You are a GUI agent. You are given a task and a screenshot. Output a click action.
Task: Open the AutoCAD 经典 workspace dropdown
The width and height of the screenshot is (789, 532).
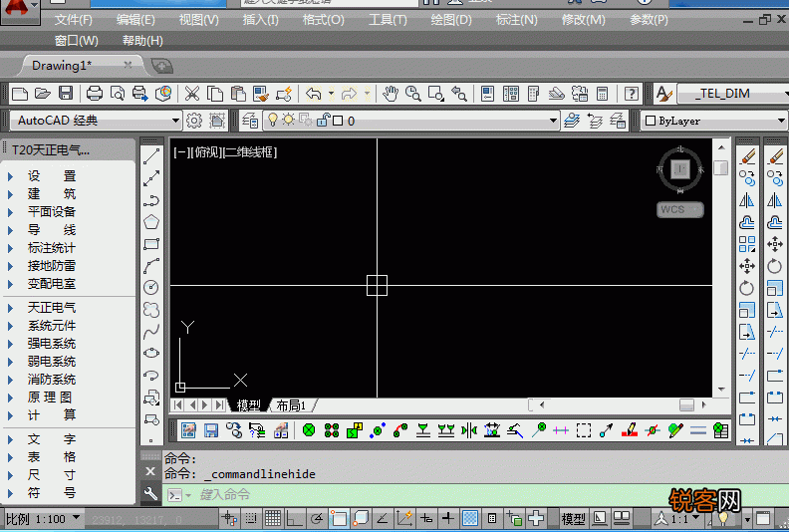[96, 121]
